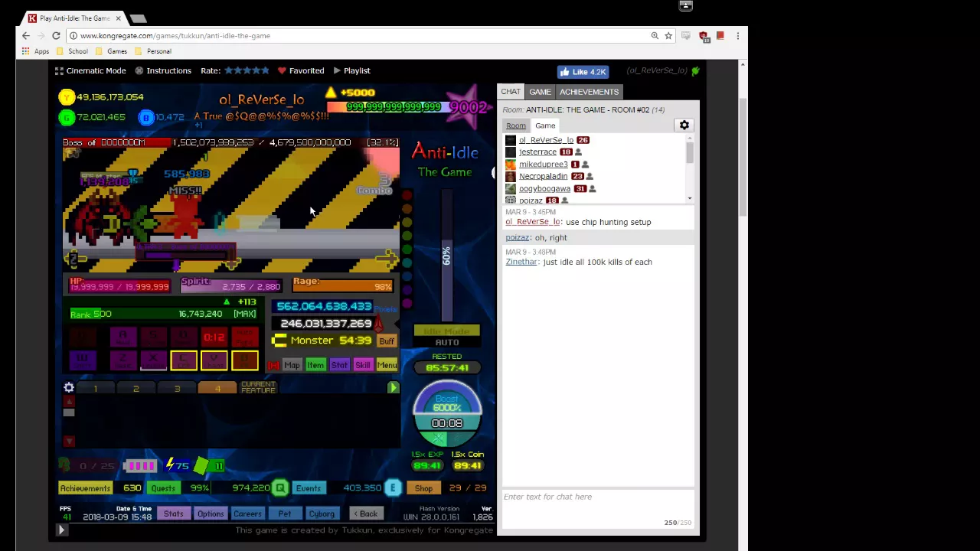The width and height of the screenshot is (980, 551).
Task: Open the Apps bookmarks shortcut
Action: pos(35,51)
